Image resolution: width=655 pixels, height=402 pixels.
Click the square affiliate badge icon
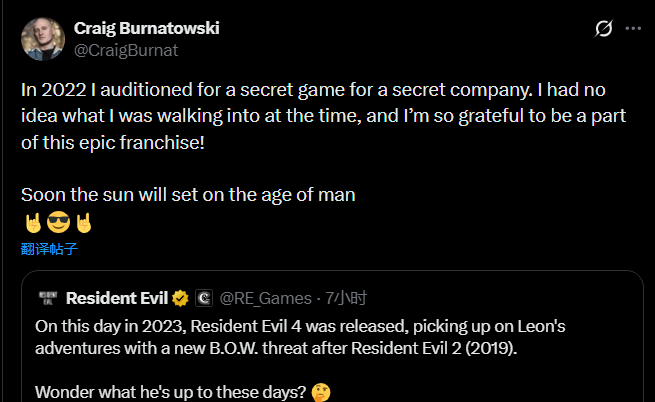coord(204,298)
